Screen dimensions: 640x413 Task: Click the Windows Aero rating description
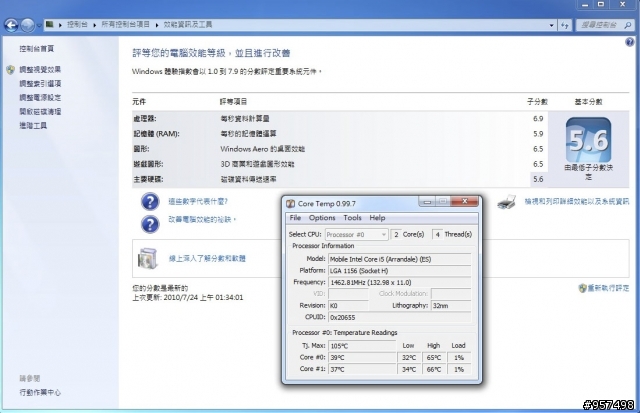pos(262,149)
